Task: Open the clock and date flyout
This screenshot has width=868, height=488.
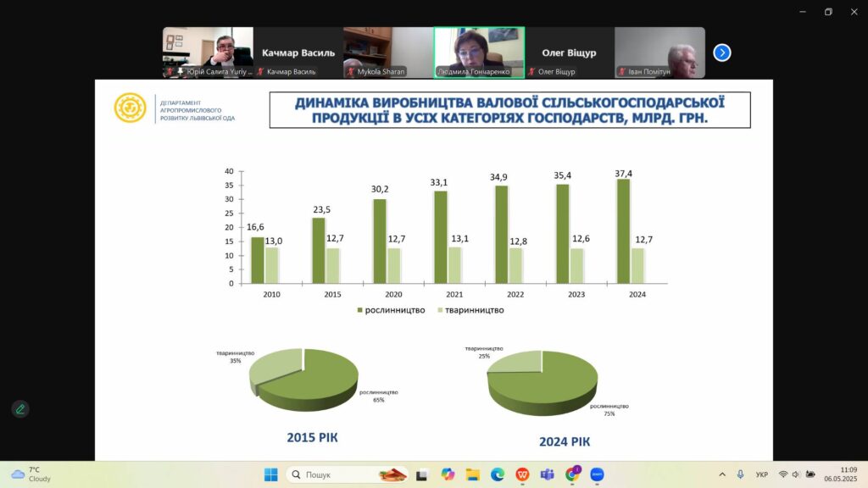Action: pos(848,474)
